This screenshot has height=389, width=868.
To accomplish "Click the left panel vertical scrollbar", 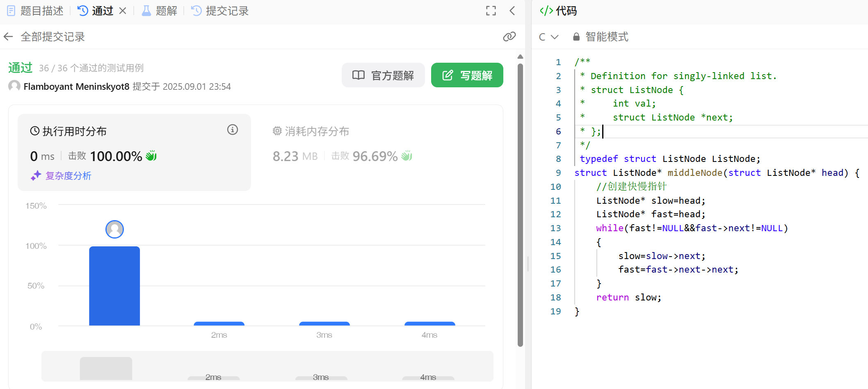I will tap(520, 205).
